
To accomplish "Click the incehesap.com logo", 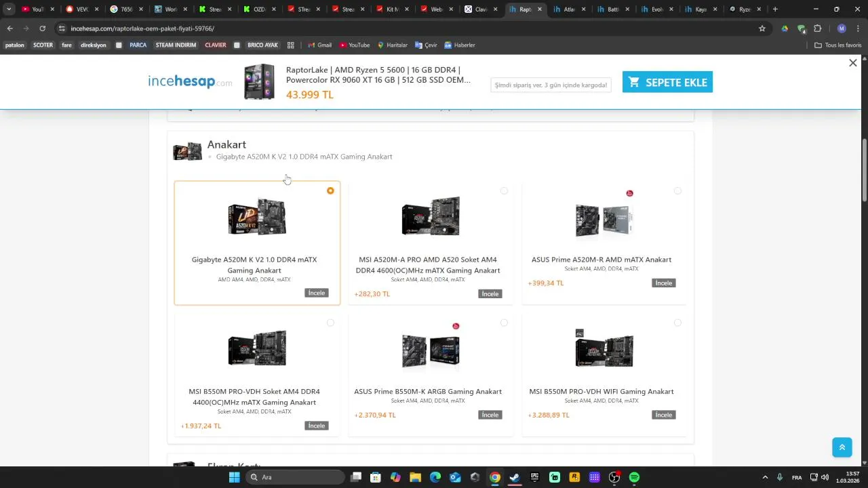I will [x=190, y=82].
